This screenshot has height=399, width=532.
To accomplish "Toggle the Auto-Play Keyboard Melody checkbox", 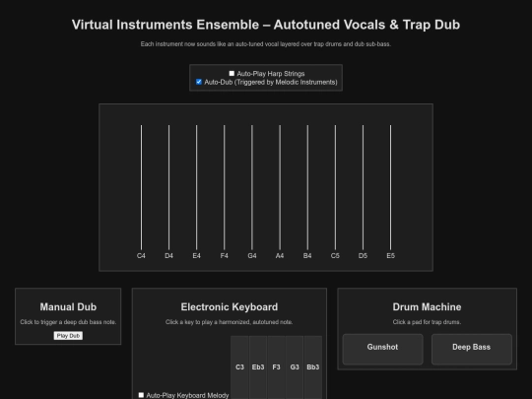I will [141, 395].
